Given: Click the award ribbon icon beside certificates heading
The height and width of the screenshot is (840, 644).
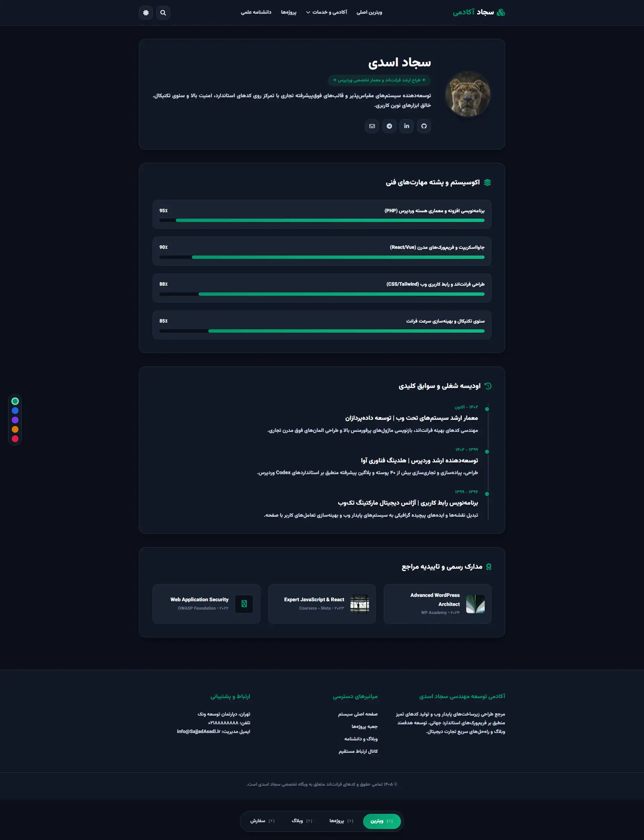Looking at the screenshot, I should click(488, 566).
